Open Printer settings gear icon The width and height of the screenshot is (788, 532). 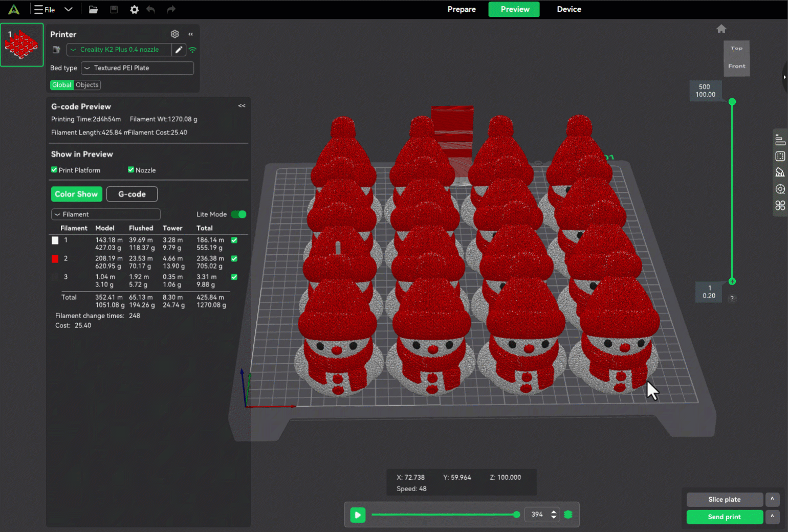pyautogui.click(x=174, y=34)
